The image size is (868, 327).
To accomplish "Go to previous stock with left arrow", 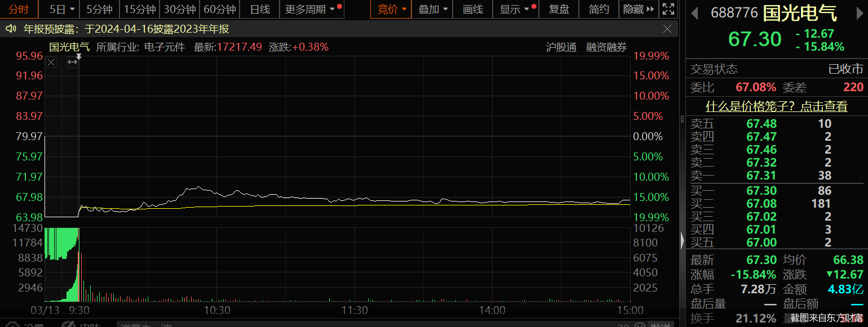I will (x=695, y=12).
